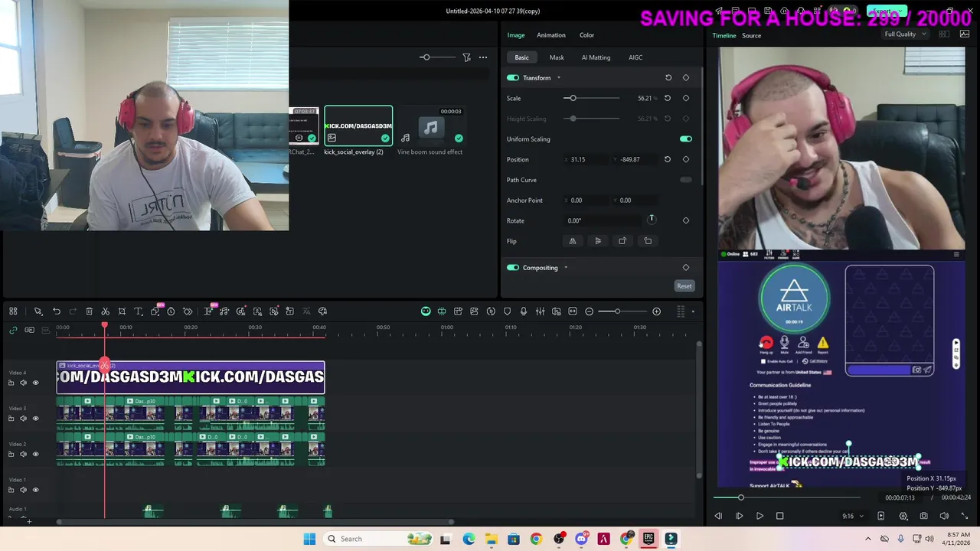Image resolution: width=980 pixels, height=551 pixels.
Task: Select the crop tool in timeline toolbar
Action: [x=122, y=311]
